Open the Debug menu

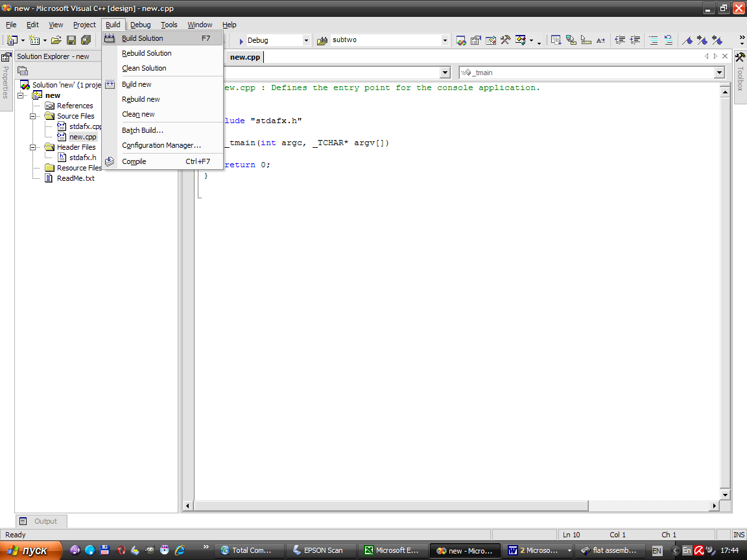(x=141, y=25)
